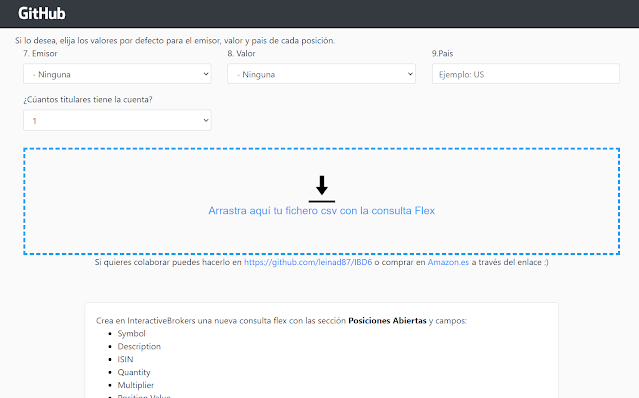
Task: Focus the 9. Pais input field
Action: tap(526, 74)
